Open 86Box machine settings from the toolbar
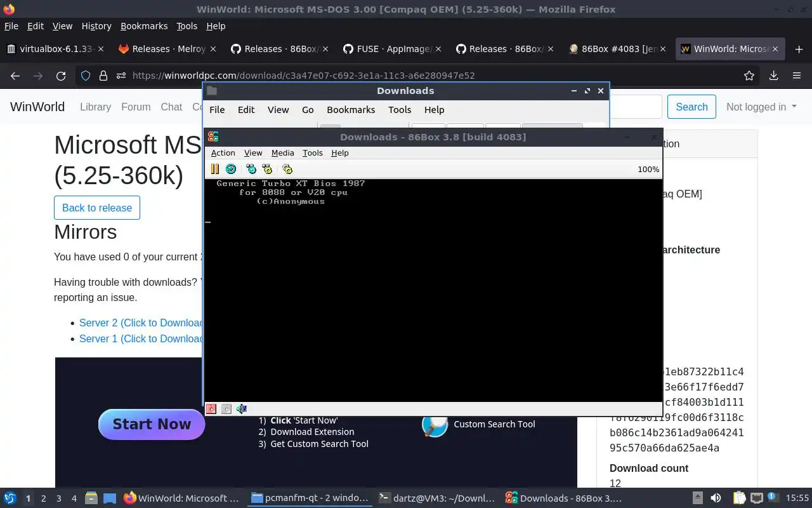This screenshot has height=508, width=812. 287,169
